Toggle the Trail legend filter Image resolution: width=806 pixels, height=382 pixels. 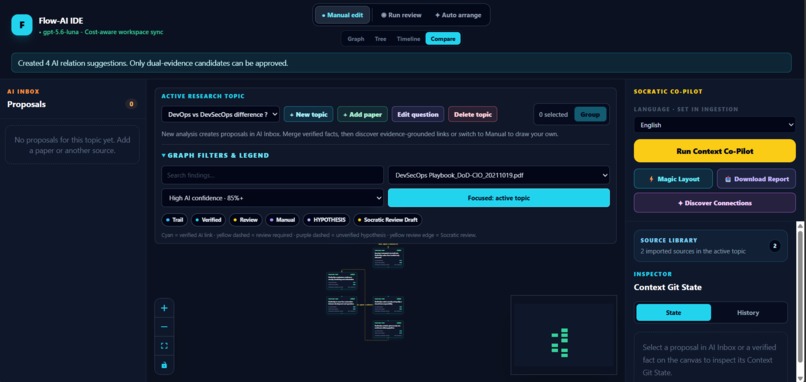click(175, 220)
